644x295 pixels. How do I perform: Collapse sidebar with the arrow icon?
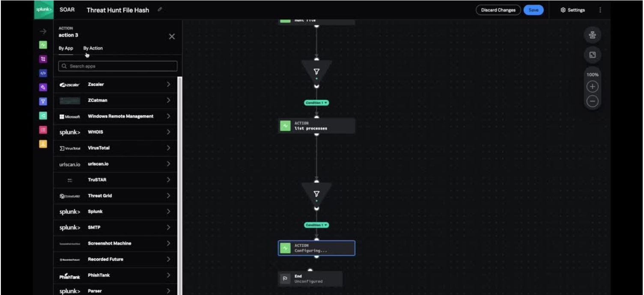[43, 31]
